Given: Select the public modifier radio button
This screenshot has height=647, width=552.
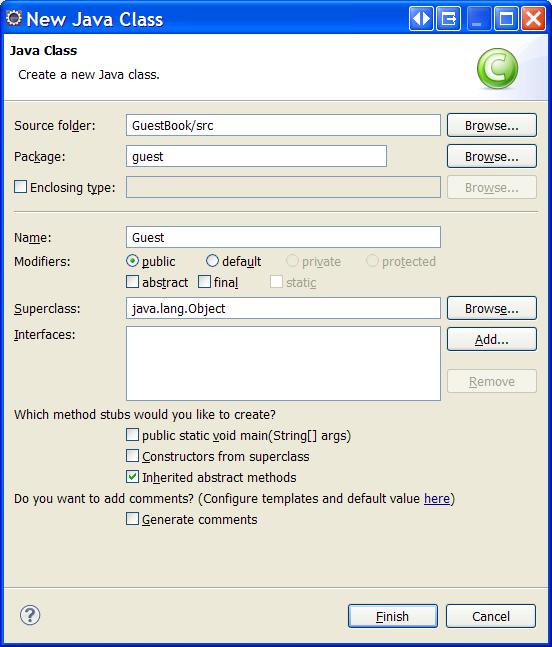Looking at the screenshot, I should (x=132, y=261).
